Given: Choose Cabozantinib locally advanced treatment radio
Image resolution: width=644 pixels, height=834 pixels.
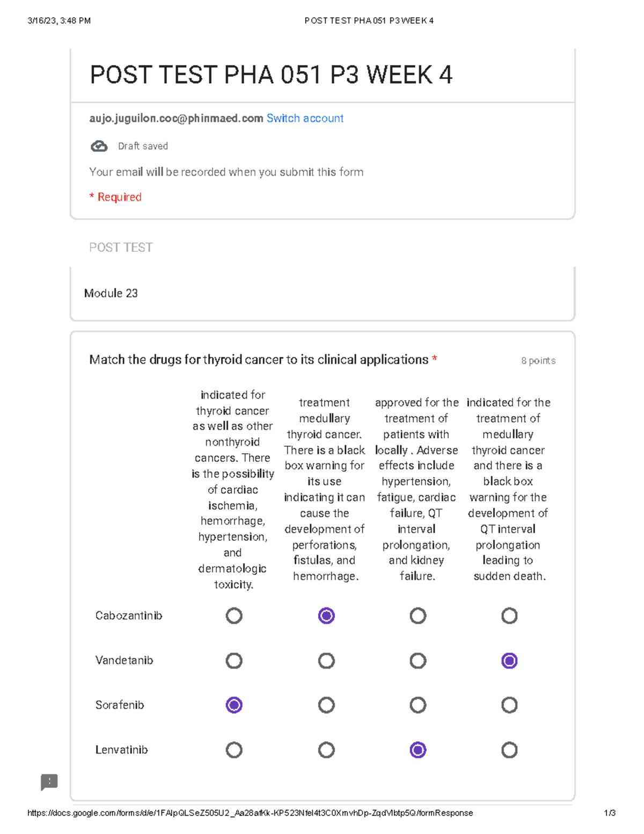Looking at the screenshot, I should pyautogui.click(x=418, y=615).
